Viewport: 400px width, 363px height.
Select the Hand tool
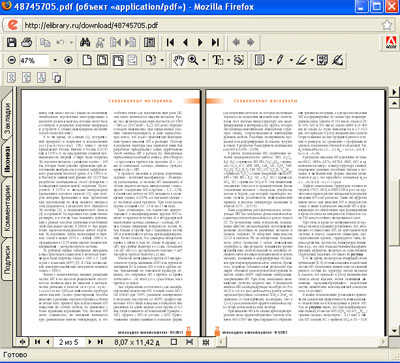(x=179, y=60)
